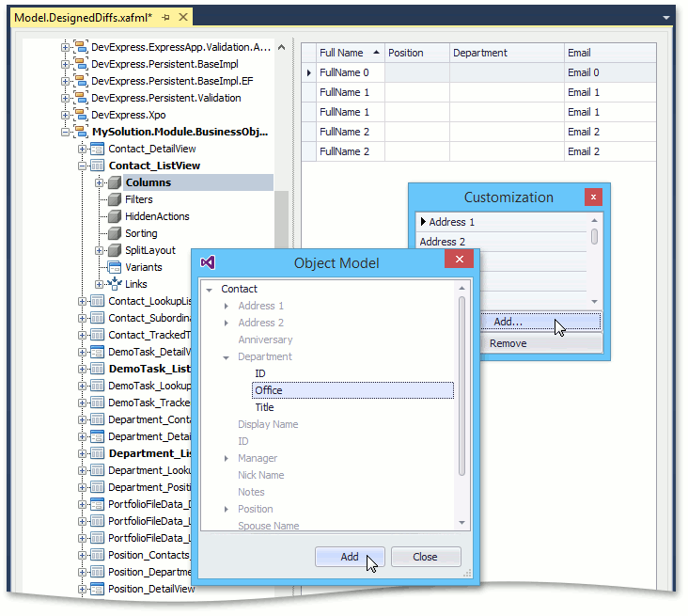Image resolution: width=688 pixels, height=616 pixels.
Task: Click the Position_DetailView icon
Action: coord(98,590)
